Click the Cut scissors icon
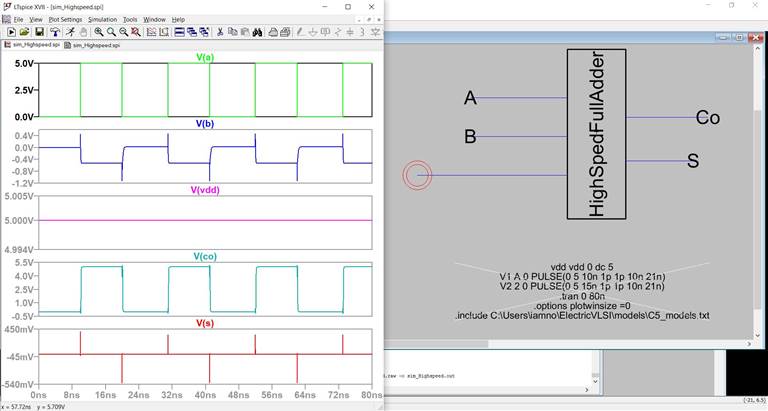The width and height of the screenshot is (768, 411). click(x=219, y=32)
